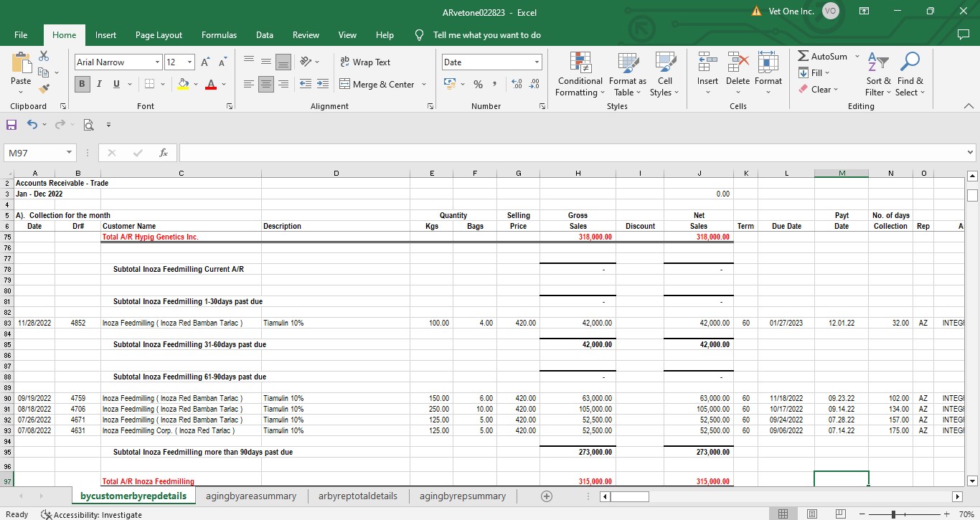Open the File menu
Image resolution: width=980 pixels, height=520 pixels.
tap(21, 35)
